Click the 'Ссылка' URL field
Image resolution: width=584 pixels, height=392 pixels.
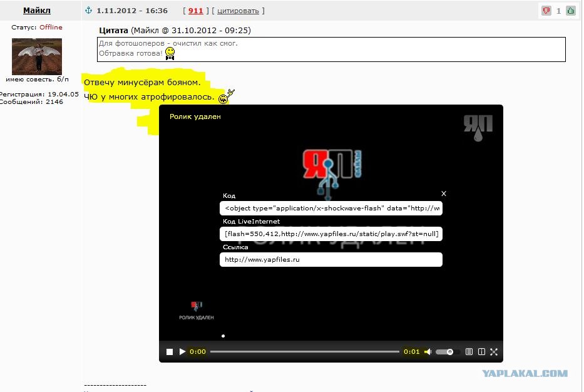tap(331, 259)
